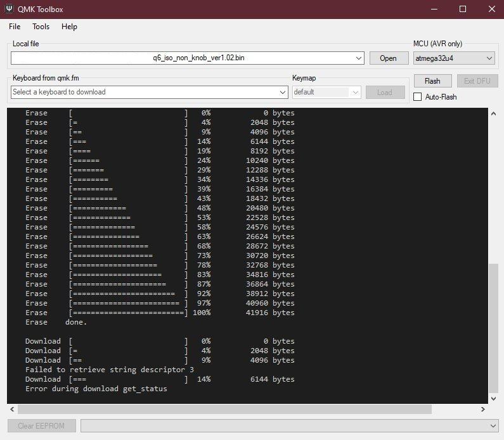Click the Download 14% 6144 bytes line
This screenshot has width=504, height=440.
tap(160, 379)
